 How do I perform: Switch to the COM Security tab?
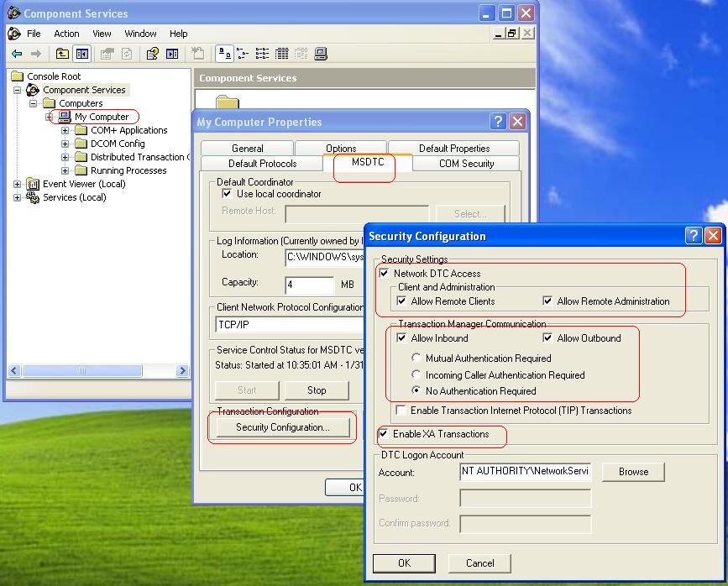466,164
